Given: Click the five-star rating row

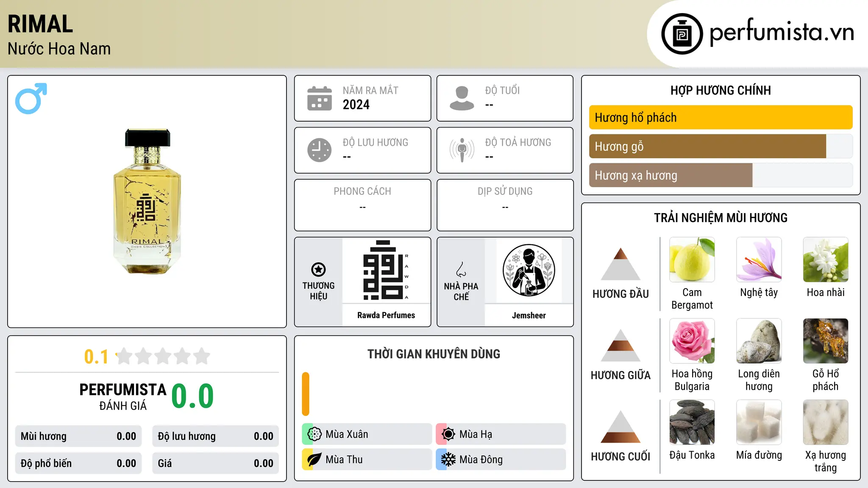Looking at the screenshot, I should click(x=163, y=356).
